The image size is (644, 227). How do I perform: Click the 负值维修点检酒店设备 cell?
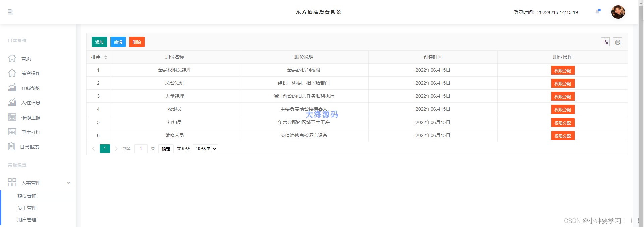304,135
